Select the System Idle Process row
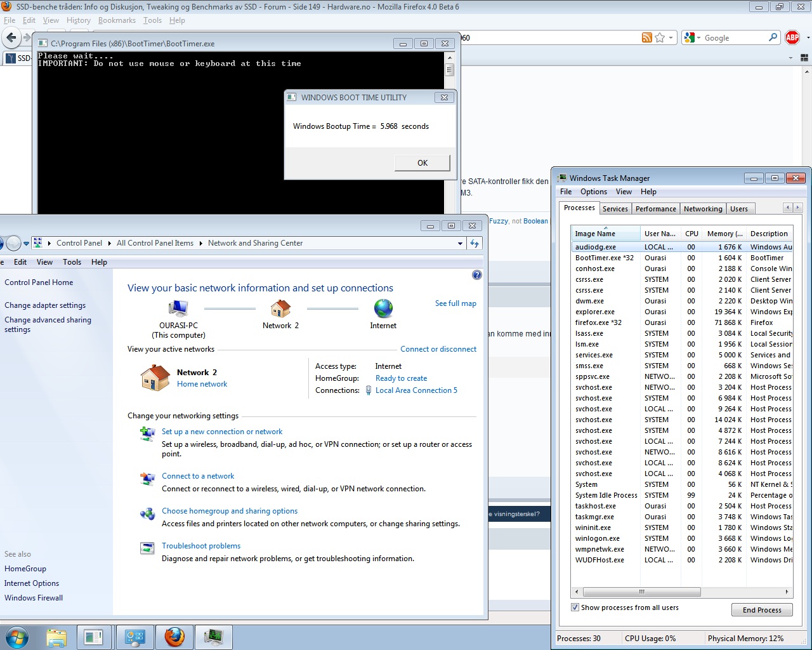 click(x=682, y=495)
